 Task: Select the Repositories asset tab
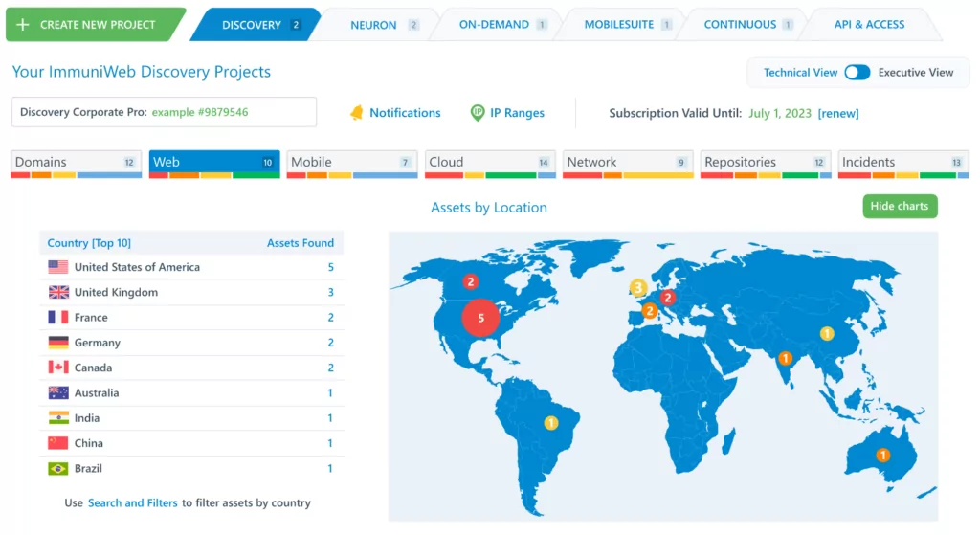click(x=766, y=164)
